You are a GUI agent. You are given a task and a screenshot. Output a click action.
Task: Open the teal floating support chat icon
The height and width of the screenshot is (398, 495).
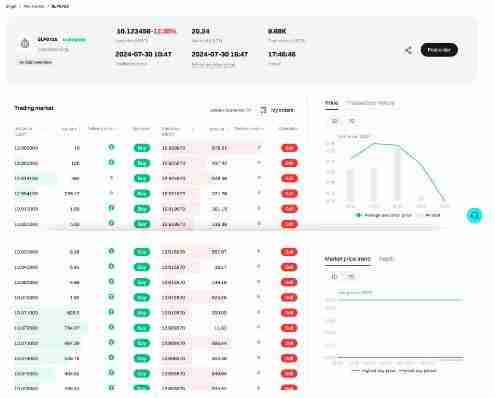coord(474,215)
